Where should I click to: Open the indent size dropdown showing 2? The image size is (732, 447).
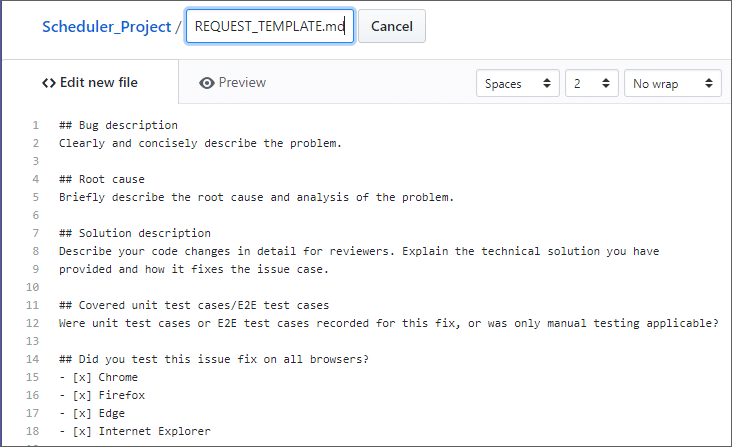(591, 83)
